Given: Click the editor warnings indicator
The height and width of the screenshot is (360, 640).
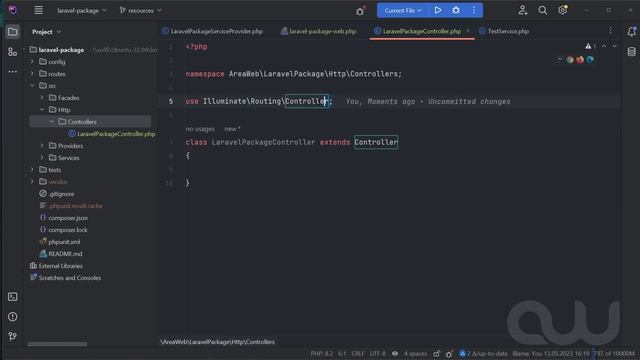Looking at the screenshot, I should [x=590, y=46].
